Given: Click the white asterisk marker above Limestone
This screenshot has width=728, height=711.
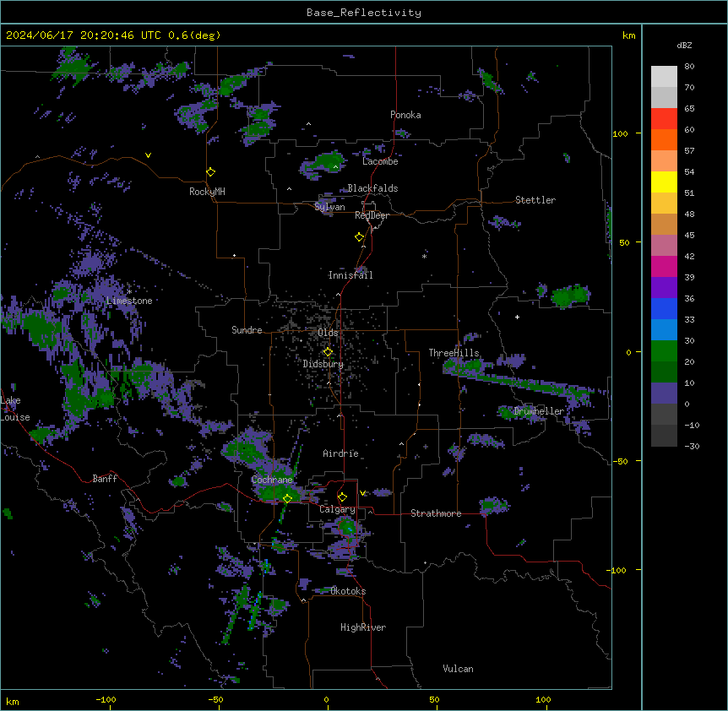Looking at the screenshot, I should 129,291.
